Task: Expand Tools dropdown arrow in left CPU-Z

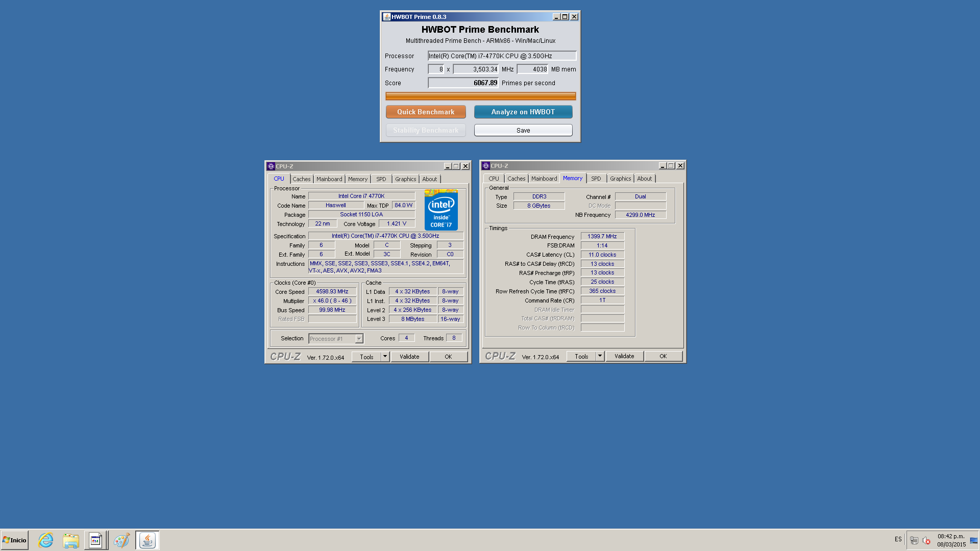Action: point(385,357)
